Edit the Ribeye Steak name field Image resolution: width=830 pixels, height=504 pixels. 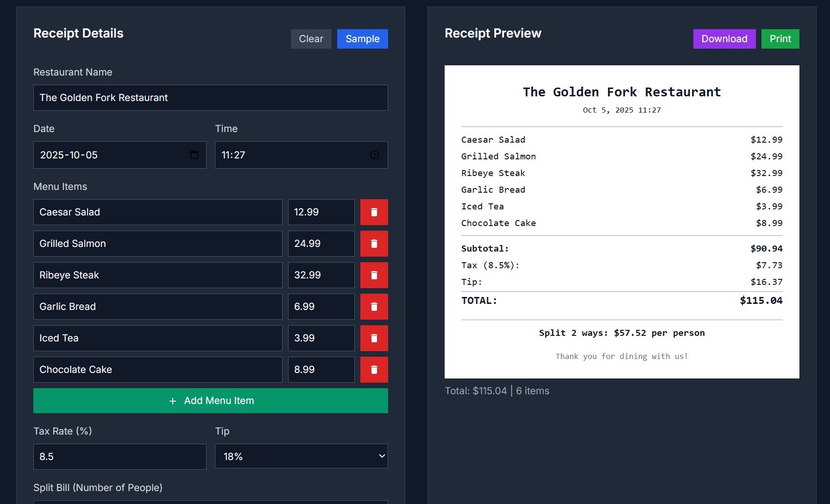pyautogui.click(x=157, y=275)
